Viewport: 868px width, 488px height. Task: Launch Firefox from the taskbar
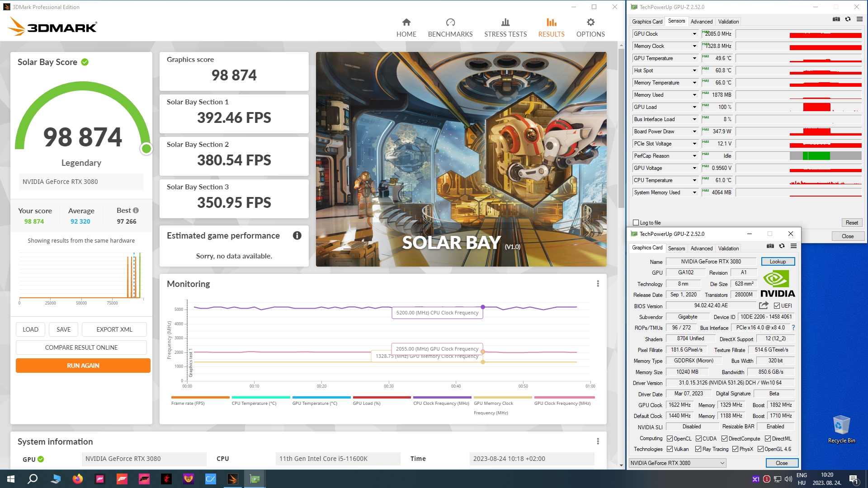(78, 479)
